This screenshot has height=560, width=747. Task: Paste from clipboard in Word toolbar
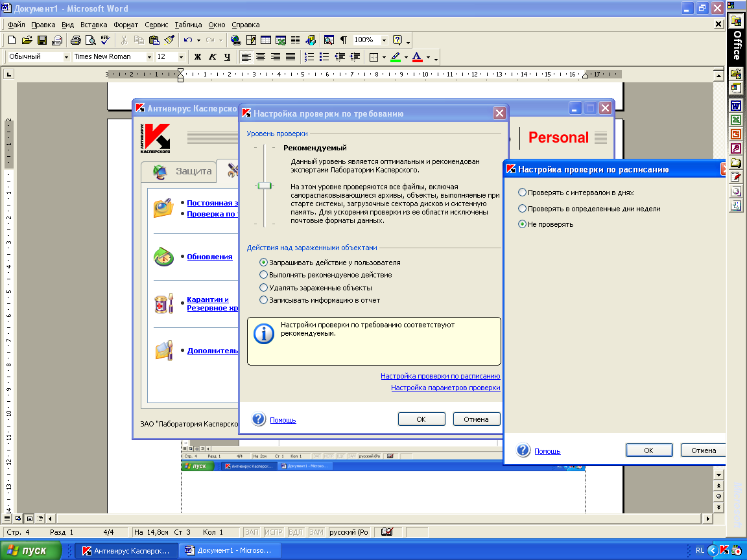click(x=154, y=40)
